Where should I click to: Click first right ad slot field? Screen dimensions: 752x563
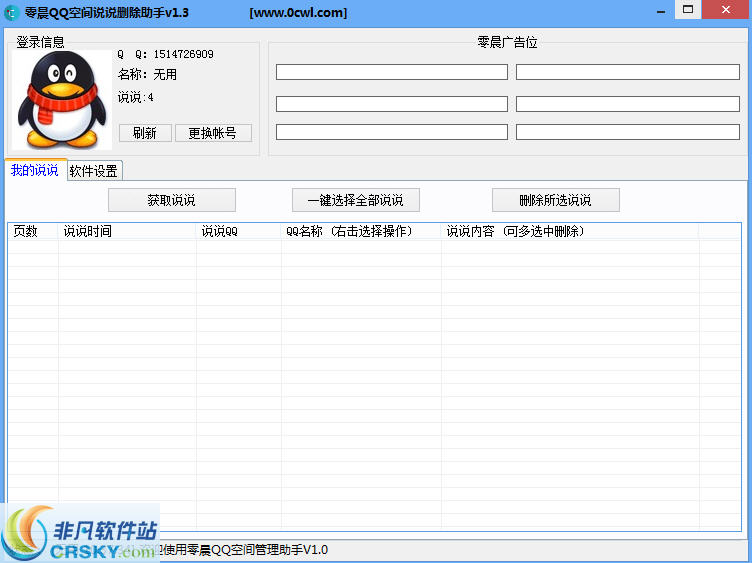628,72
